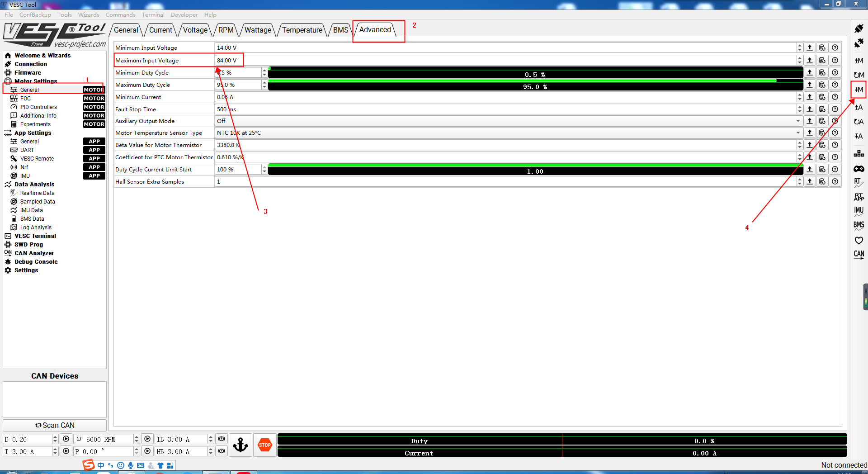Image resolution: width=868 pixels, height=474 pixels.
Task: Click the CAN forwarding icon in the right toolbar
Action: tap(859, 254)
